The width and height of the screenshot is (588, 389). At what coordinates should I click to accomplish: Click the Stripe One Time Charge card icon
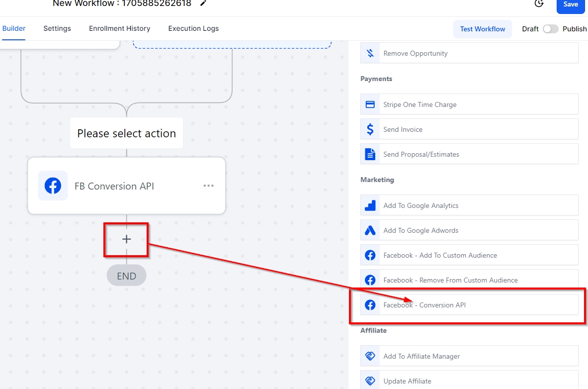click(x=370, y=104)
